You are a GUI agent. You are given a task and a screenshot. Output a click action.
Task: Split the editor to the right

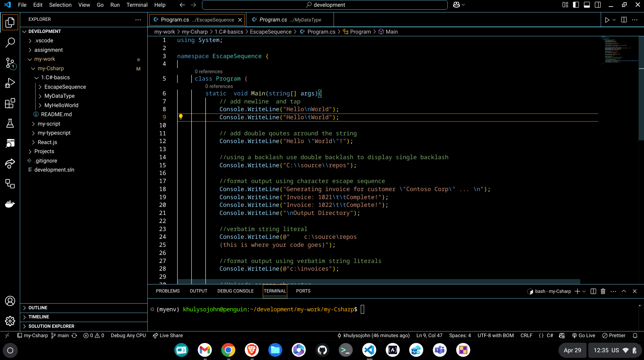tap(624, 20)
